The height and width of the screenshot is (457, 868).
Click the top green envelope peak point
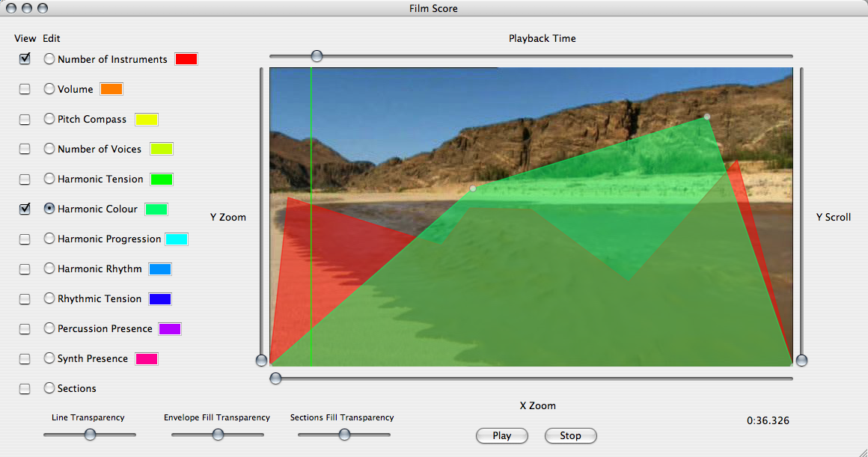tap(706, 117)
